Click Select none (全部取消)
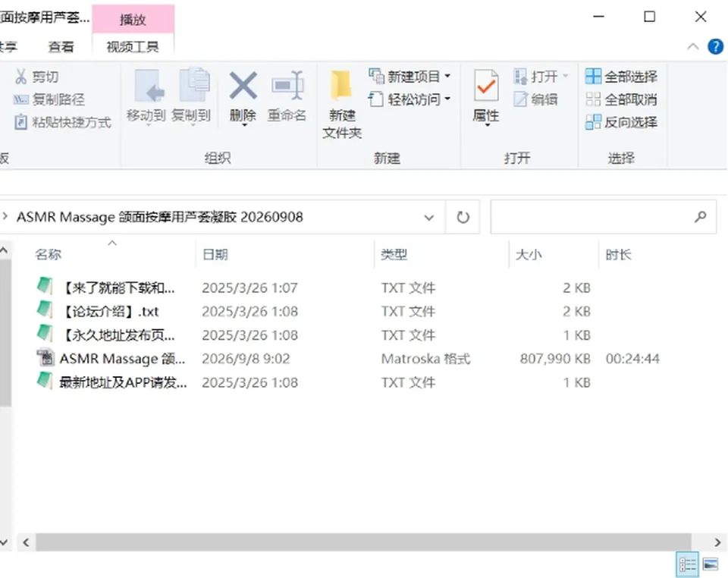 (621, 99)
